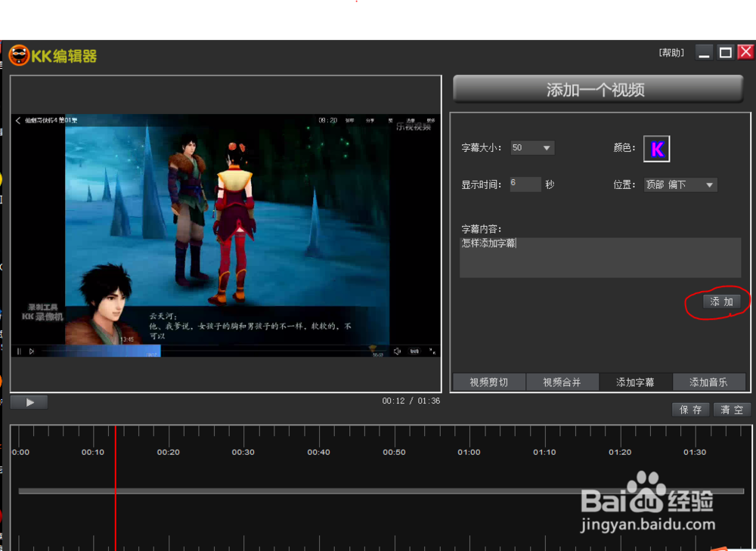
Task: Click the 01:30 mark on the timeline ruler
Action: click(x=695, y=452)
